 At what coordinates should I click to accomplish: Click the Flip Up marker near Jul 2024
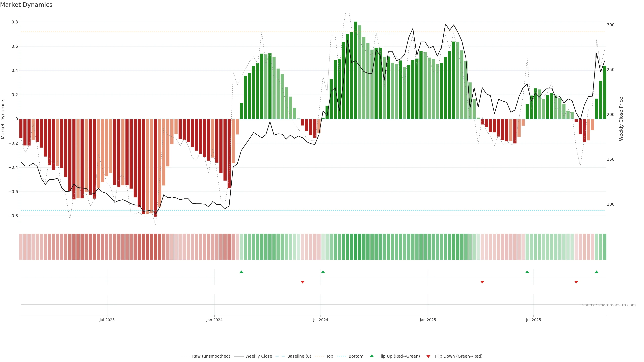323,272
